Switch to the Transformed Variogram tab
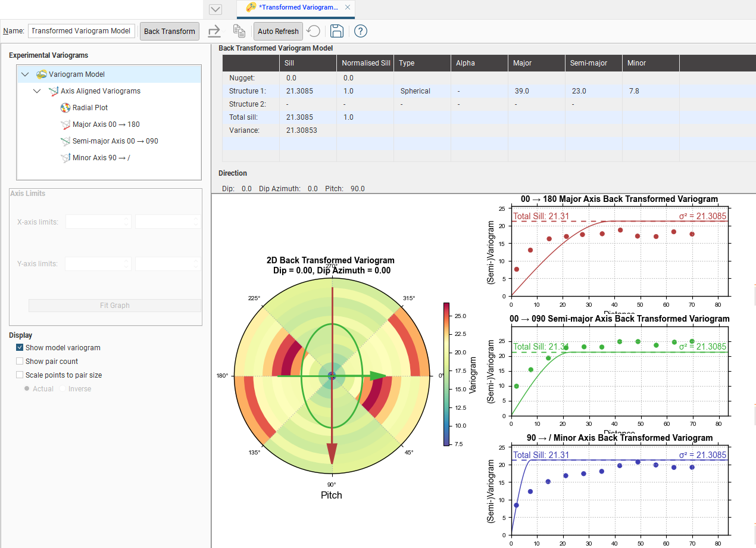Viewport: 756px width, 548px height. [x=298, y=8]
